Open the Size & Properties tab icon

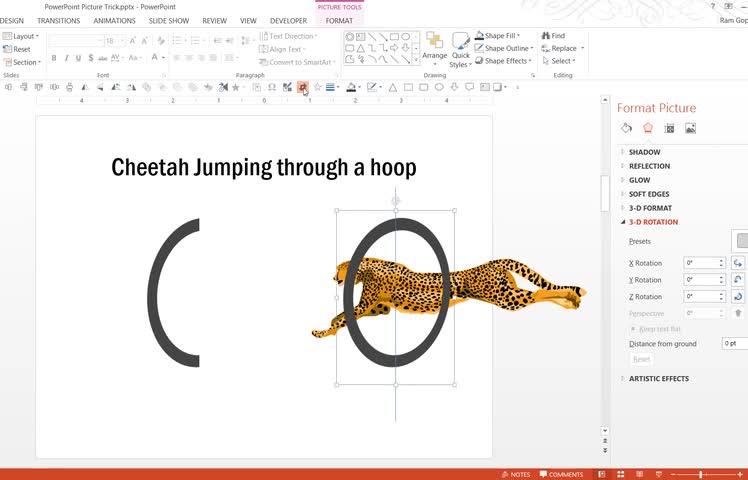[669, 128]
